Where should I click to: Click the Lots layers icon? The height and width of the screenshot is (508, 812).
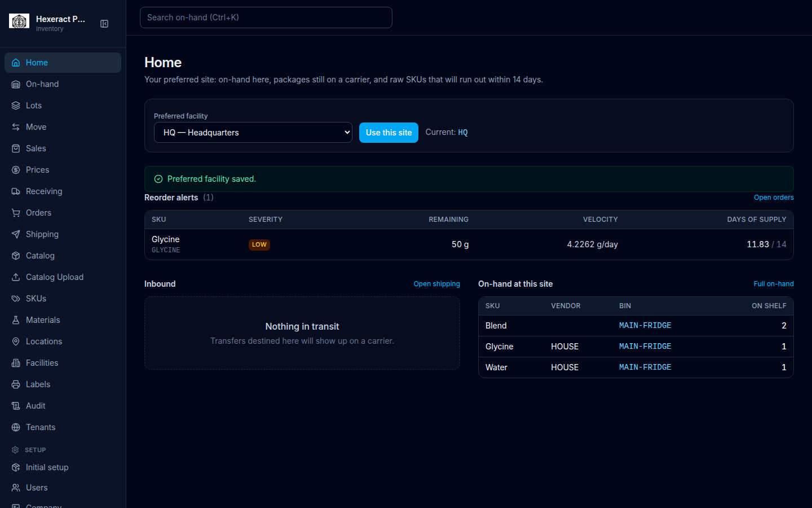point(16,106)
